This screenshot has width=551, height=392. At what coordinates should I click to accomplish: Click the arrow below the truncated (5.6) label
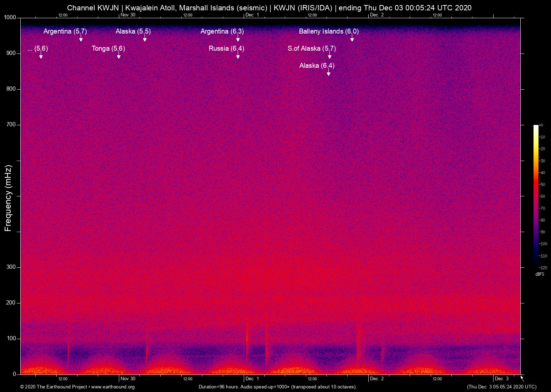click(41, 56)
